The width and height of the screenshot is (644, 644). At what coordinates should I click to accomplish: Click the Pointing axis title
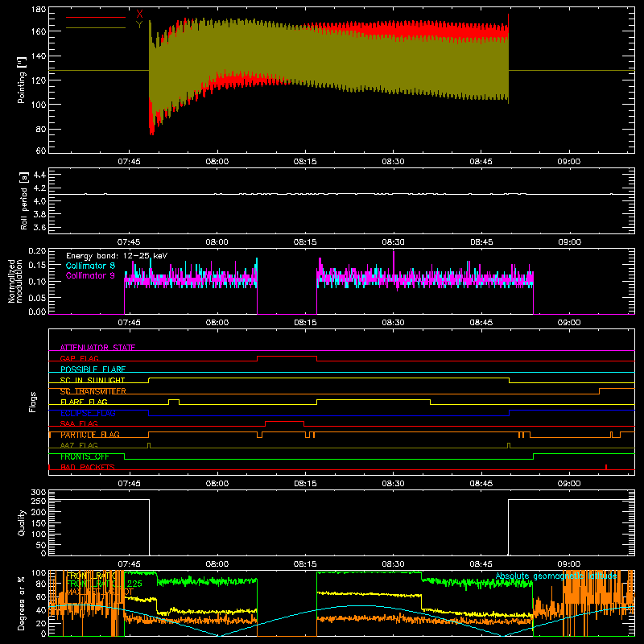pyautogui.click(x=22, y=80)
